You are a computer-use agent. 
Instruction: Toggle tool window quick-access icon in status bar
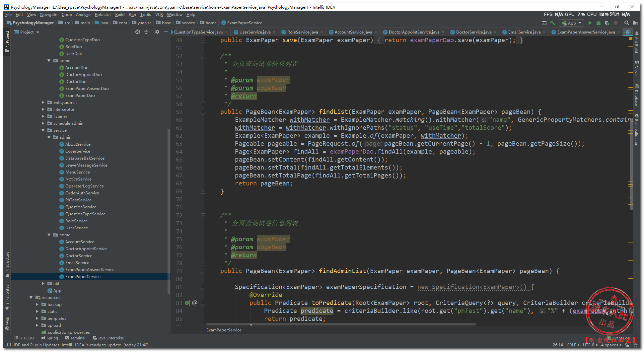(8, 345)
